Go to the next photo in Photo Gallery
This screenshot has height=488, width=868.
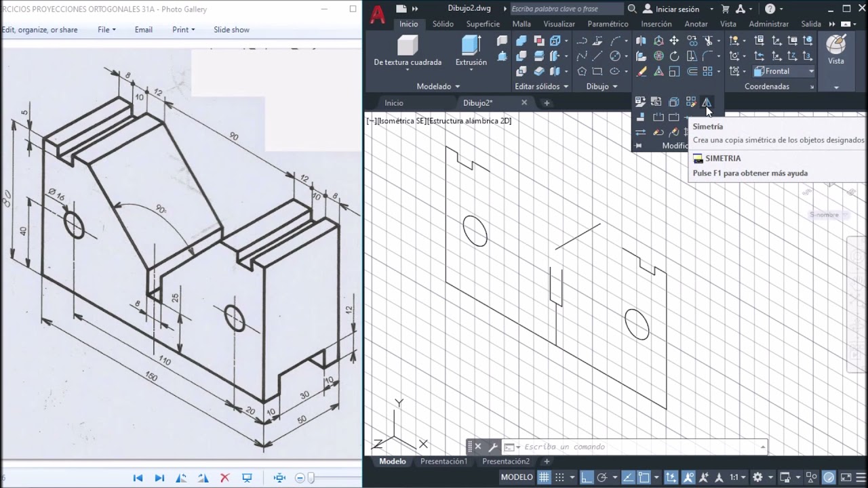pyautogui.click(x=159, y=478)
